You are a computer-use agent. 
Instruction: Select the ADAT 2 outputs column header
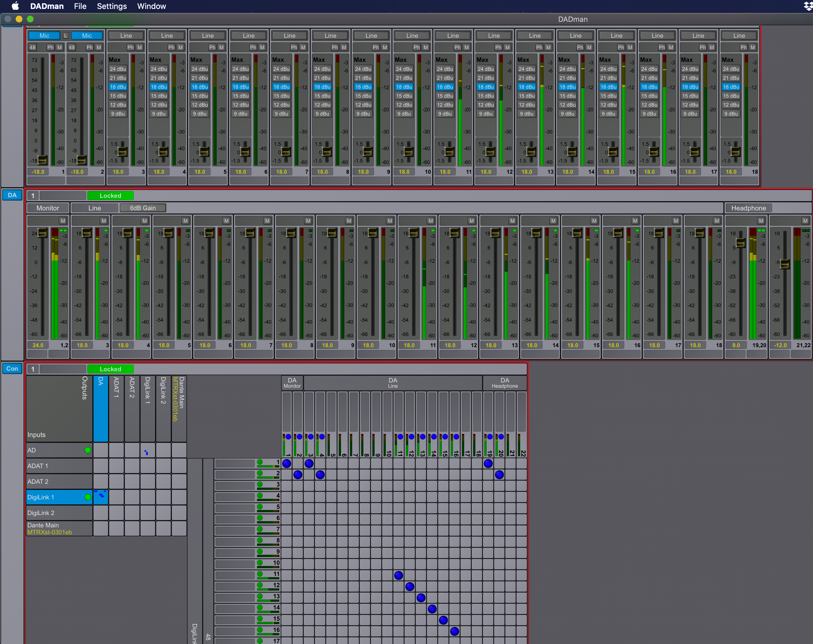(132, 408)
